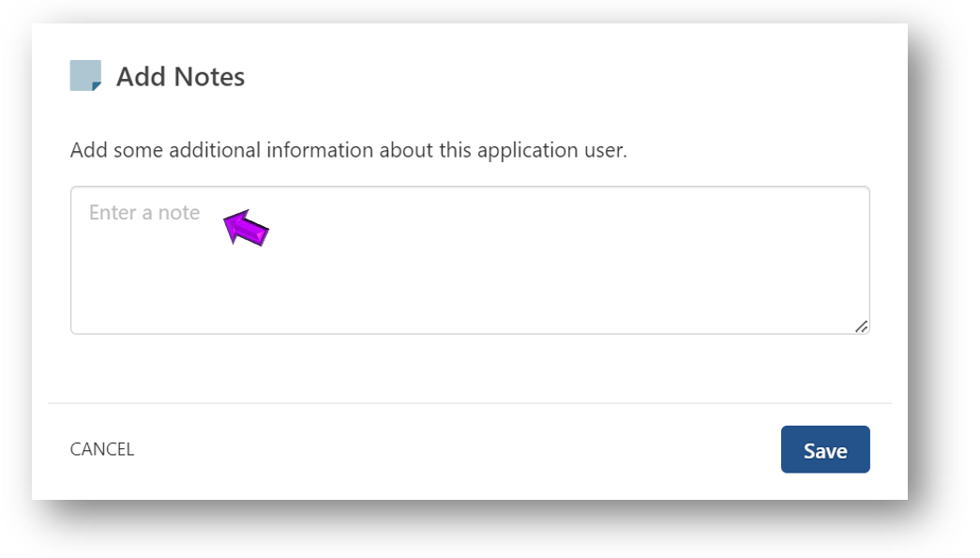Focus the Enter a note text area
The height and width of the screenshot is (558, 980).
click(470, 260)
